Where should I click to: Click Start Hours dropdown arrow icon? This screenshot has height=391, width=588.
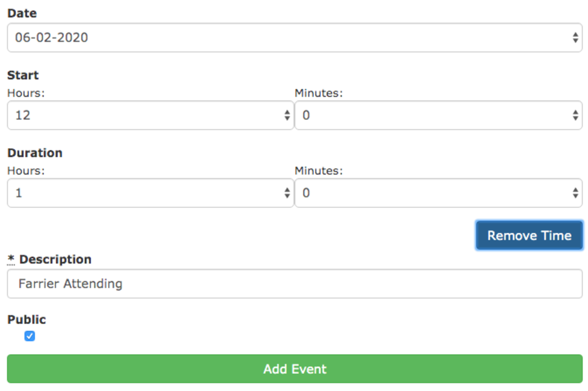click(x=287, y=115)
